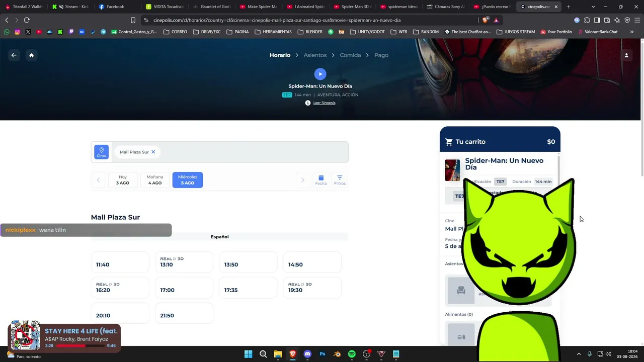
Task: Open the Telegram bookmark icon
Action: point(103,32)
